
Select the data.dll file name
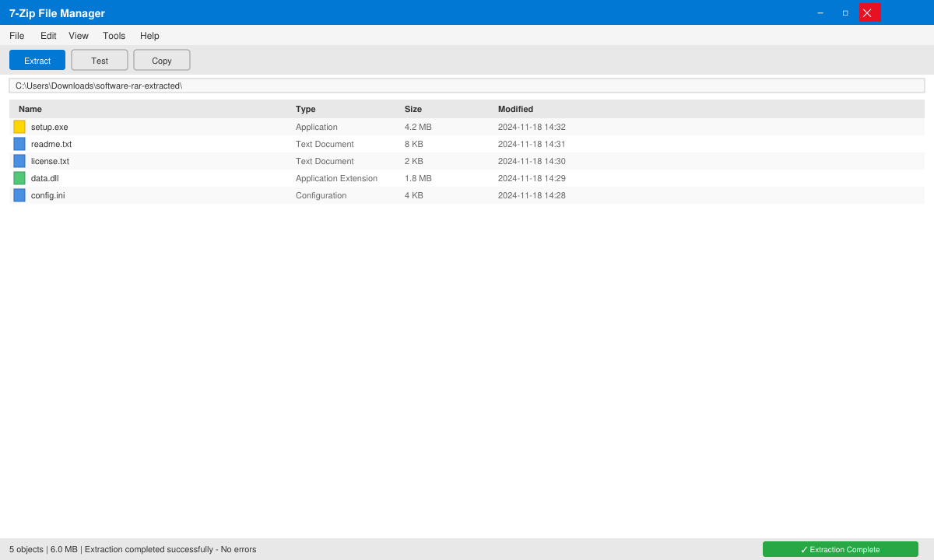[45, 178]
